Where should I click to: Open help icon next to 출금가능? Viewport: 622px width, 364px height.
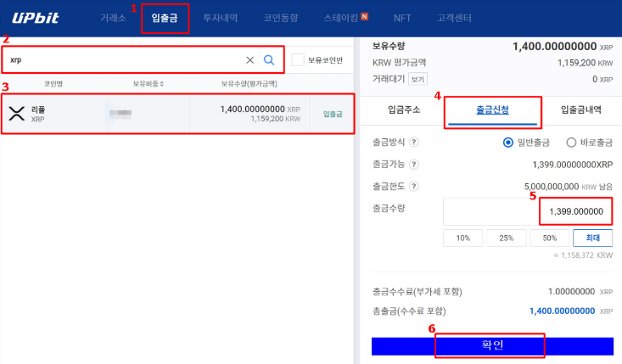point(414,164)
